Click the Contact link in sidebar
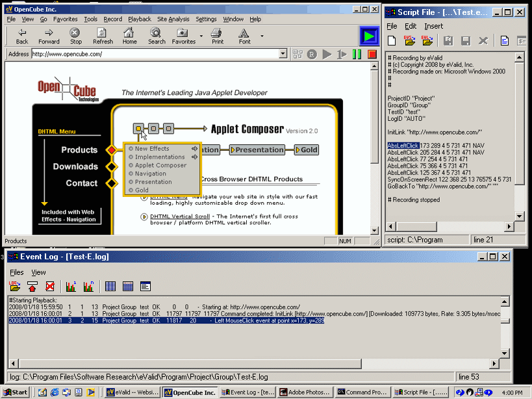This screenshot has width=532, height=399. [81, 183]
